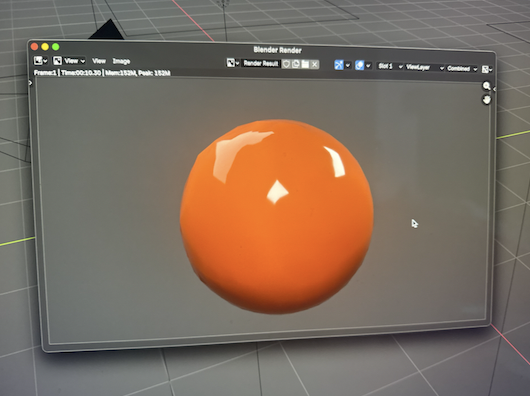The image size is (530, 396).
Task: Open the ViewLayer dropdown
Action: [425, 68]
